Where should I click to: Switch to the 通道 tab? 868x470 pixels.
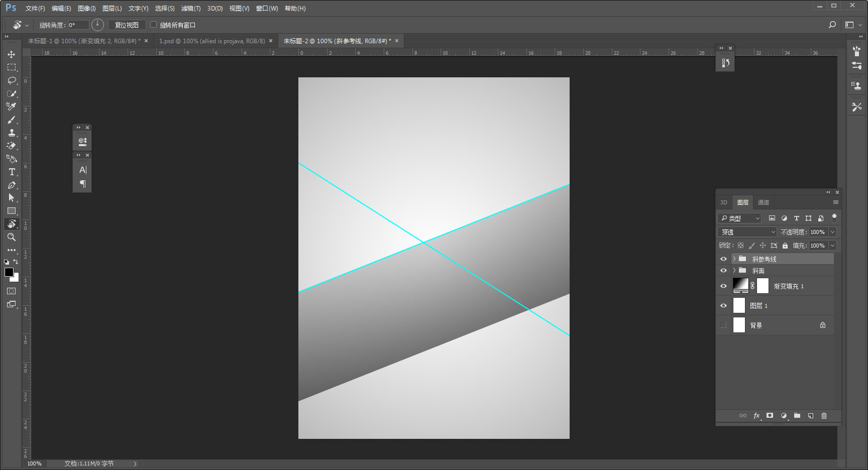[764, 202]
